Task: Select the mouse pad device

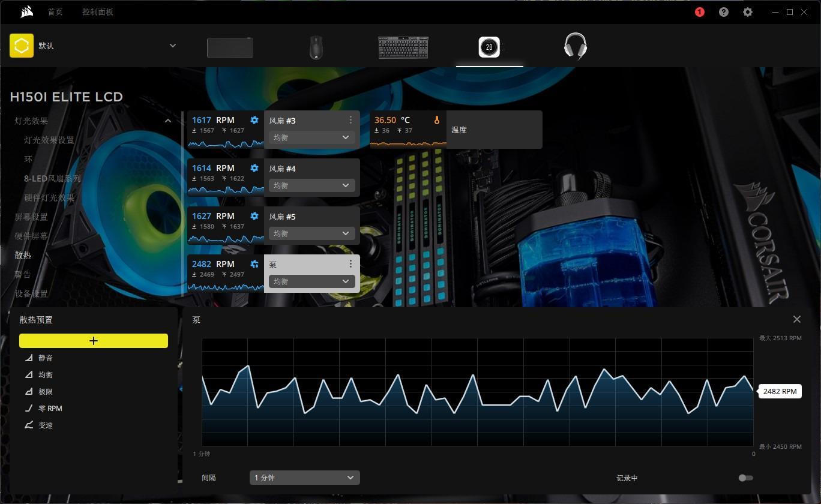Action: pos(230,47)
